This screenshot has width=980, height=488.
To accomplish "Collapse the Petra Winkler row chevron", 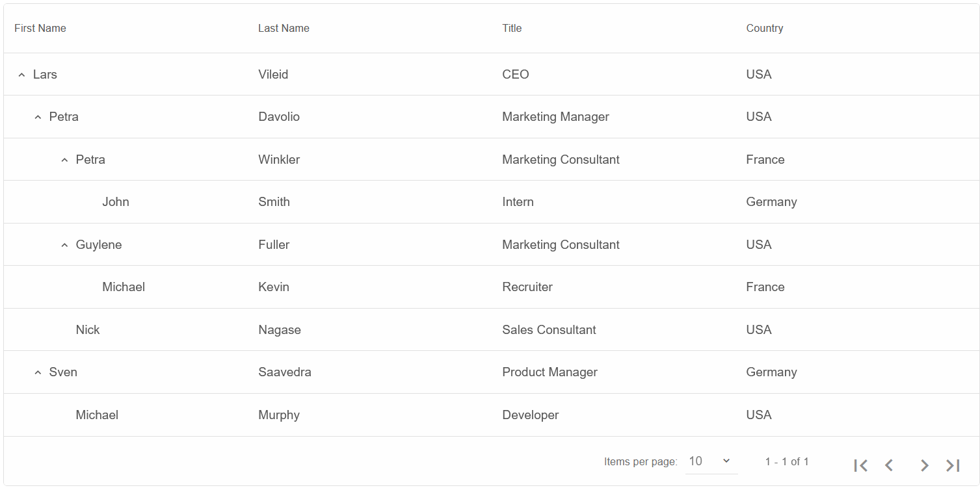I will click(64, 160).
